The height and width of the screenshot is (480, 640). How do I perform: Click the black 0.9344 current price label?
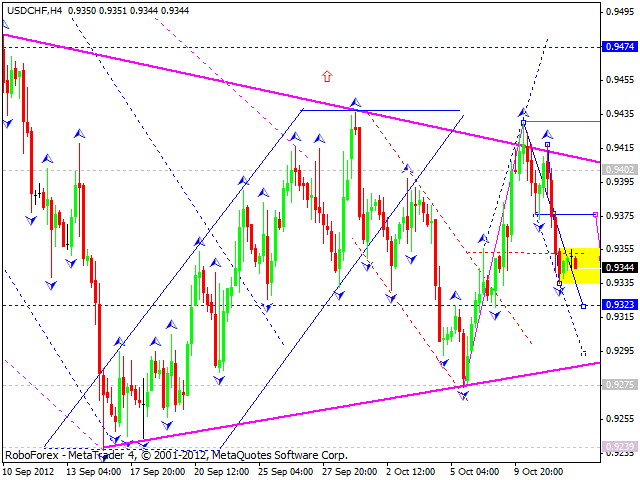coord(620,267)
